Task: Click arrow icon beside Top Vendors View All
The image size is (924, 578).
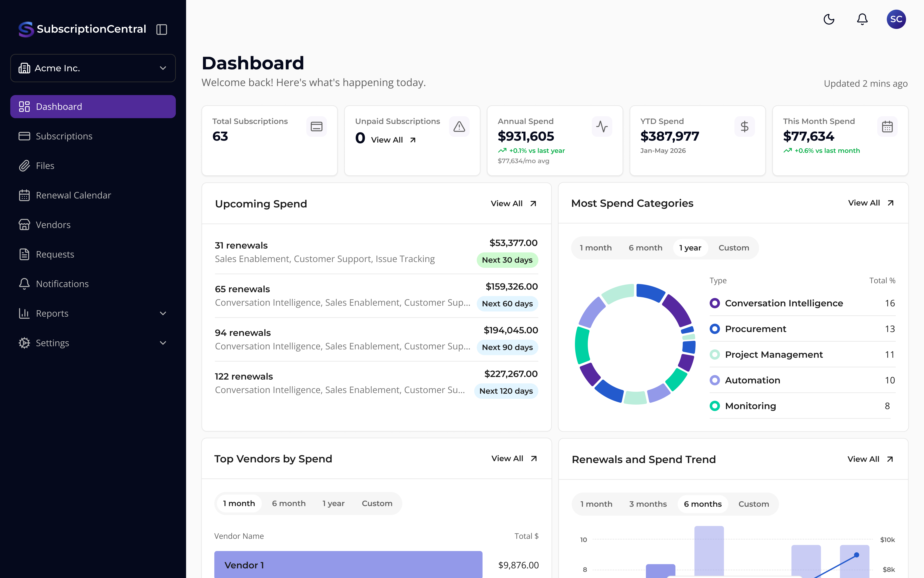Action: [x=534, y=459]
